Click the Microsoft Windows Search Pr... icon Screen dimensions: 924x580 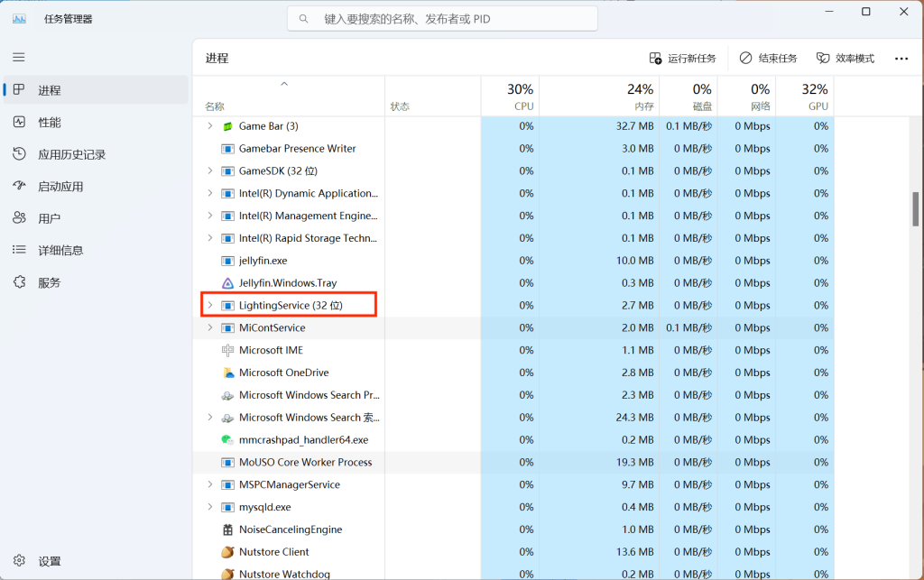click(x=227, y=395)
